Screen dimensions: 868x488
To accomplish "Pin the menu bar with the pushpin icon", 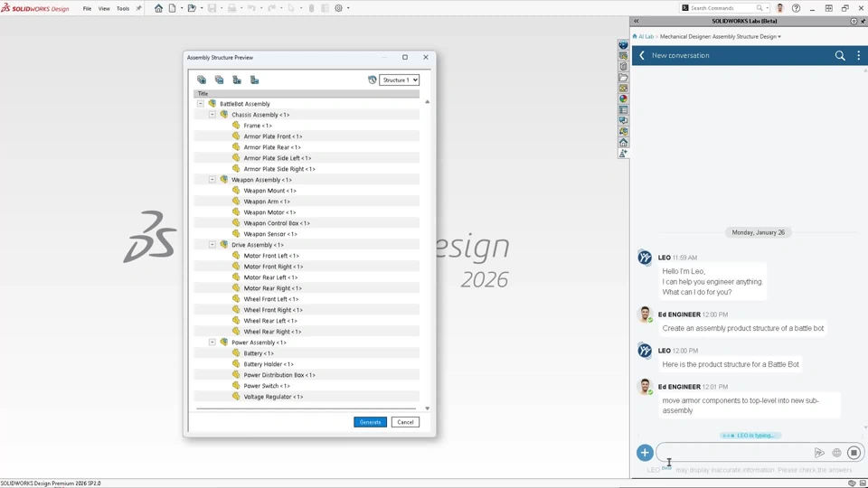I will [138, 8].
